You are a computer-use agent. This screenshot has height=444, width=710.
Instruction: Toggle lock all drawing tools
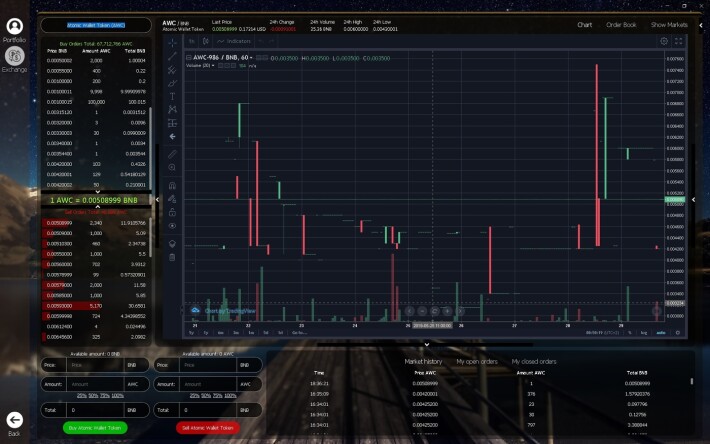pos(173,212)
